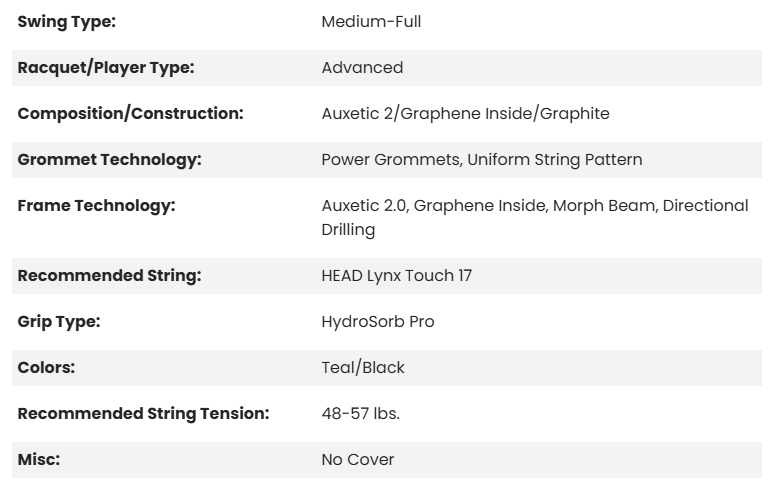Viewport: 782px width, 499px height.
Task: Click "Power Grommets, Uniform String Pattern" value
Action: [482, 160]
